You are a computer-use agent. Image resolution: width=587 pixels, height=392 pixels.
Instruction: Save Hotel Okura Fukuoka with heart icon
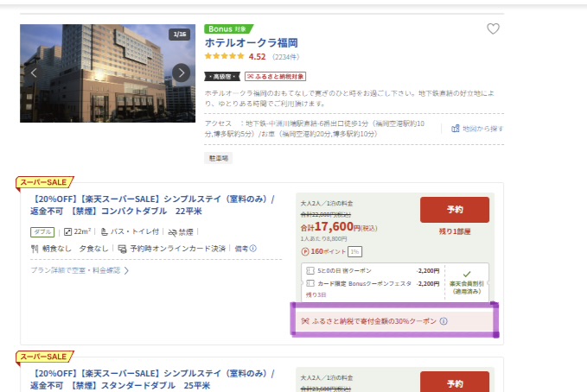493,28
